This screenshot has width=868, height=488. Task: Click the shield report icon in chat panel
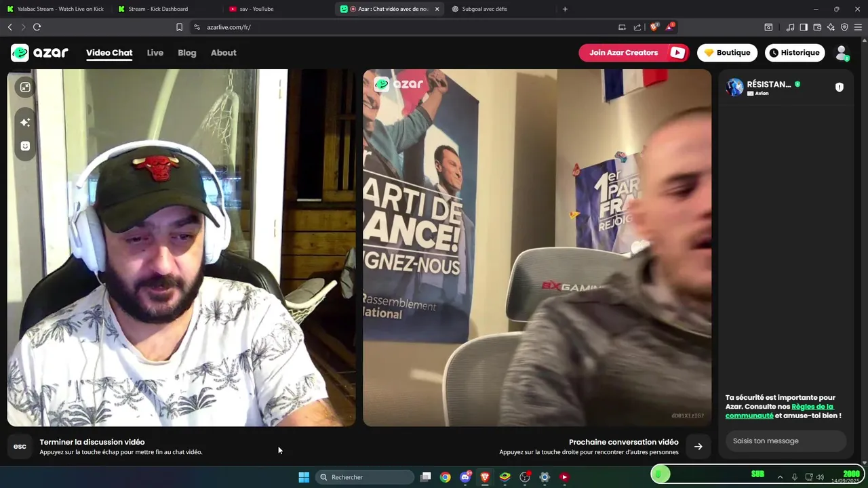click(x=839, y=87)
